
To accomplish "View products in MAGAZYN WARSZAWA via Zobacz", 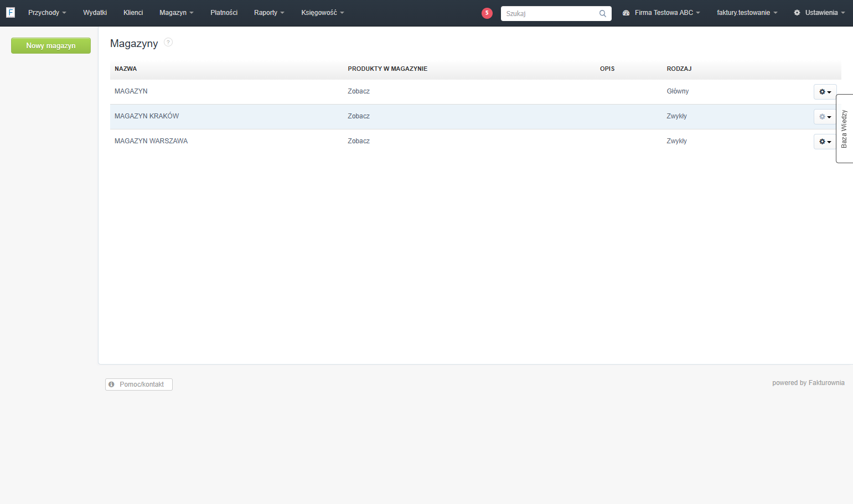I will click(359, 141).
